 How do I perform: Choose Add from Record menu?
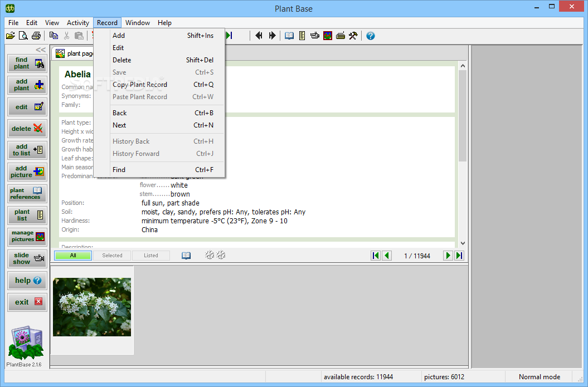click(x=159, y=36)
